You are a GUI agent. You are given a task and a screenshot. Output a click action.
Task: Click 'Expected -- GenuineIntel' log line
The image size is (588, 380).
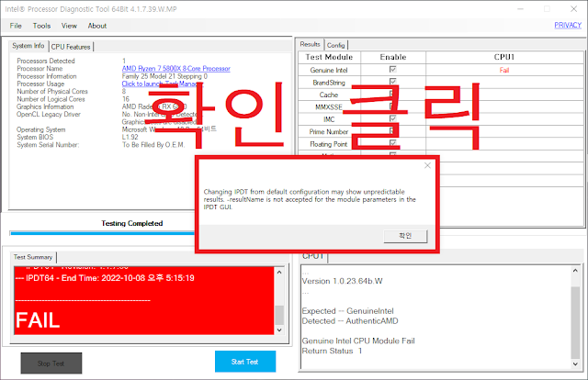[347, 311]
